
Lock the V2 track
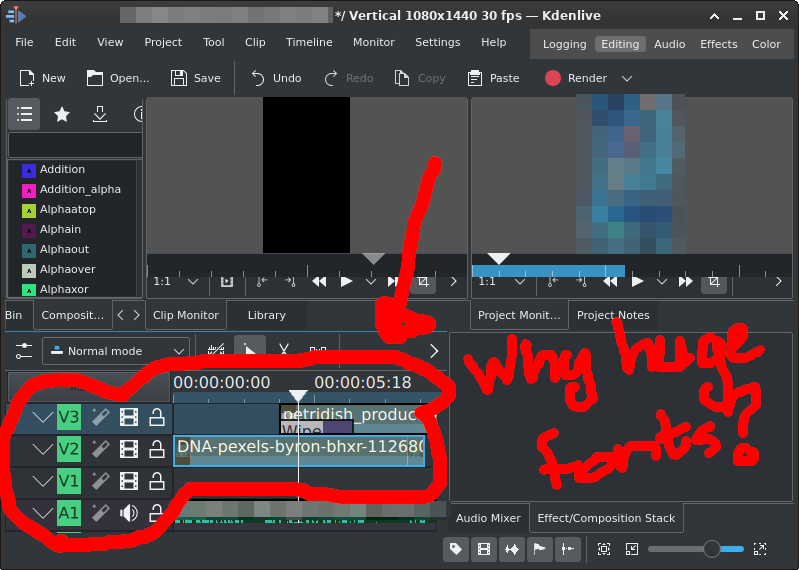click(156, 449)
